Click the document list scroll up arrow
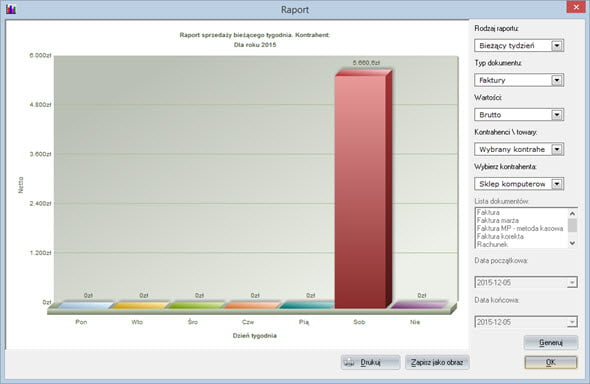The height and width of the screenshot is (384, 590). coord(572,213)
